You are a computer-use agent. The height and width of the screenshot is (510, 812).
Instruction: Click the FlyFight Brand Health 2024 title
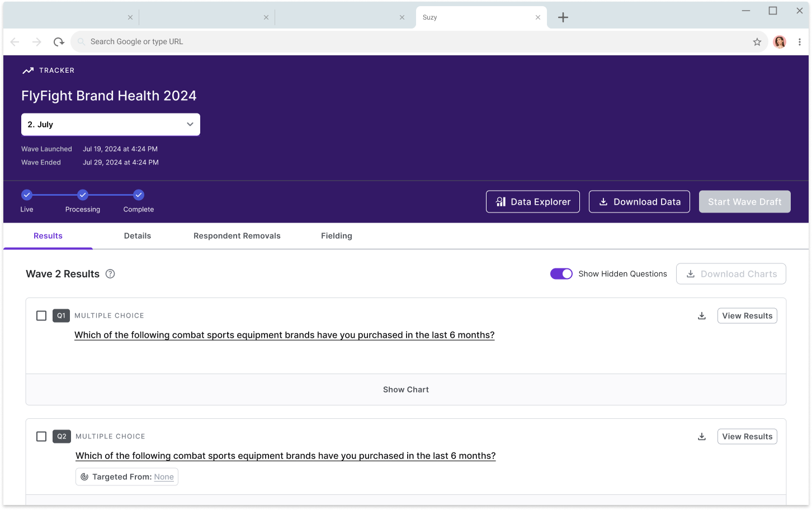109,96
